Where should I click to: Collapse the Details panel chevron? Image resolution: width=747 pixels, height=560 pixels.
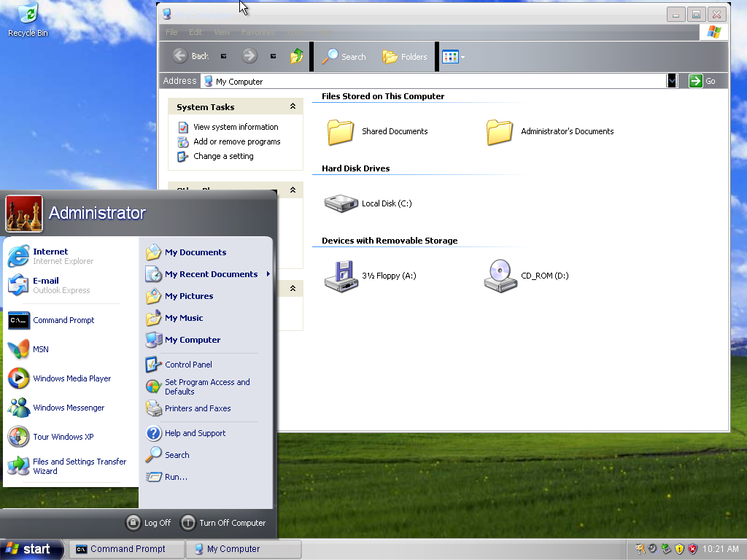(x=293, y=288)
